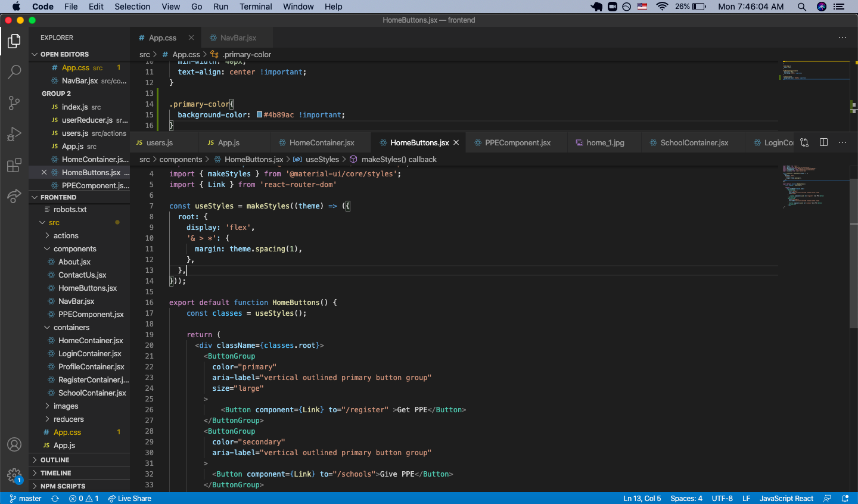Click the split editor right icon
858x504 pixels.
point(823,142)
